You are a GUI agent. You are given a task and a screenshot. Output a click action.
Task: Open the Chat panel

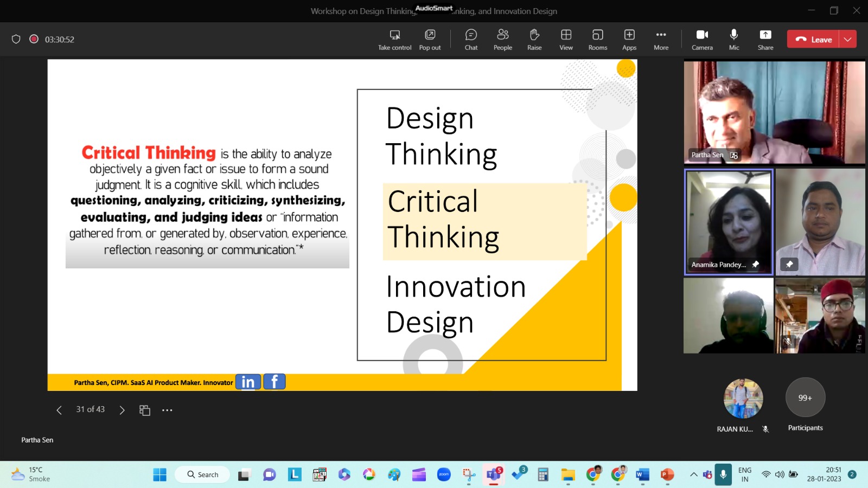coord(471,40)
